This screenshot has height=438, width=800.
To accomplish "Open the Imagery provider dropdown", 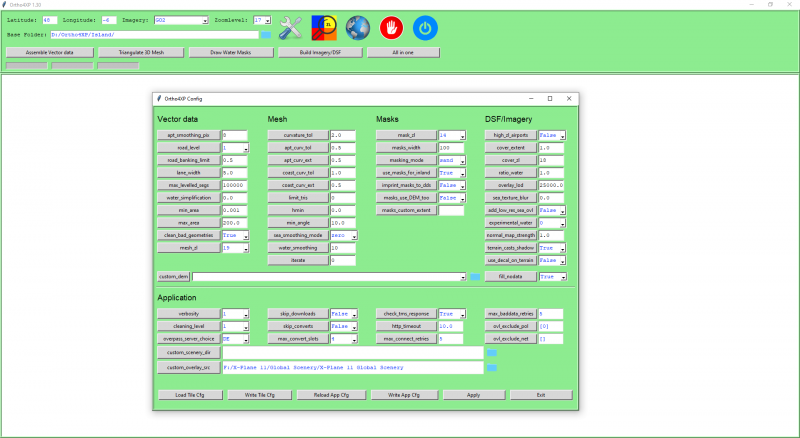I will [x=205, y=20].
